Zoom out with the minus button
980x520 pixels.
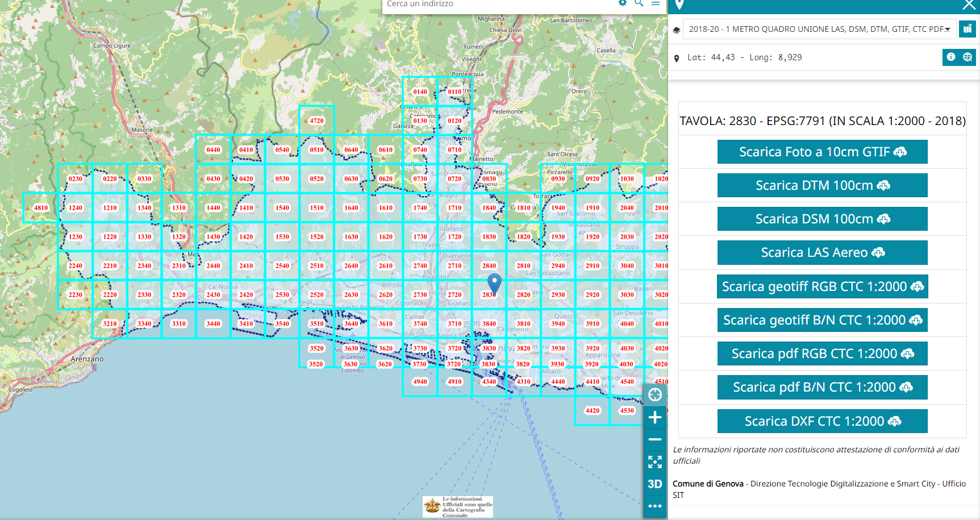click(655, 440)
